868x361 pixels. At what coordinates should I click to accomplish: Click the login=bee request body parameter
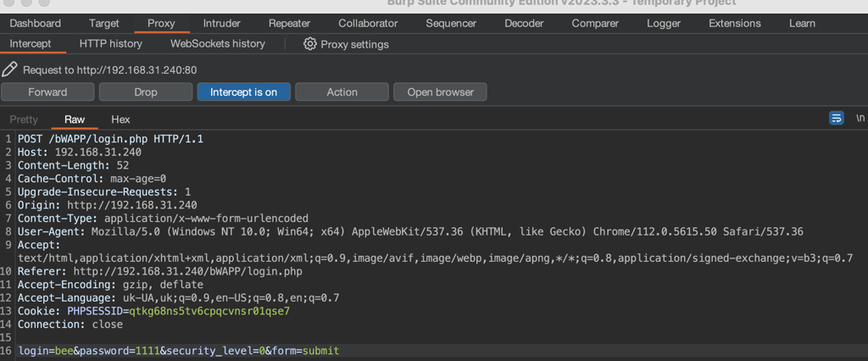click(46, 351)
